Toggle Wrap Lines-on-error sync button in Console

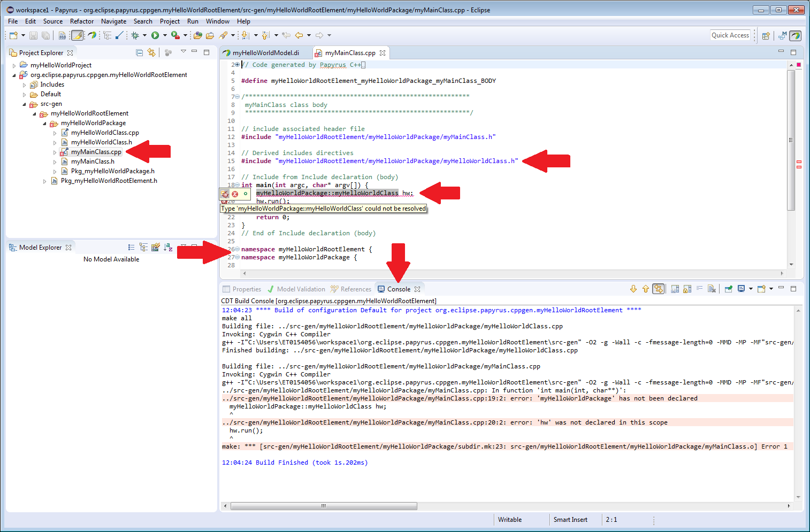659,289
